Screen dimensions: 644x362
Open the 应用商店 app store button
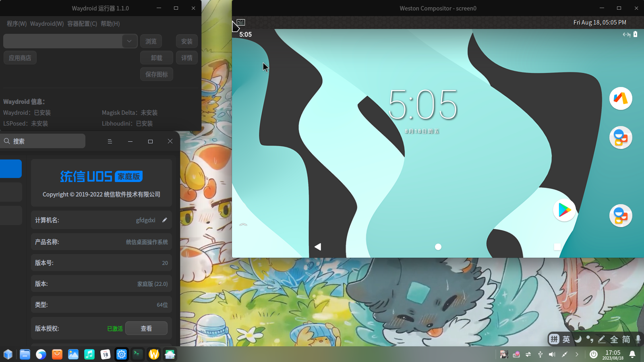(x=20, y=58)
